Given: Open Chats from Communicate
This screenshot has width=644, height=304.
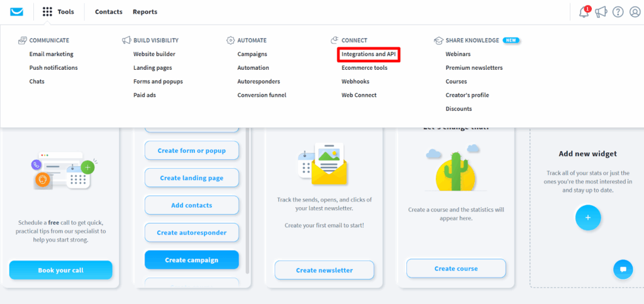Looking at the screenshot, I should [x=37, y=81].
